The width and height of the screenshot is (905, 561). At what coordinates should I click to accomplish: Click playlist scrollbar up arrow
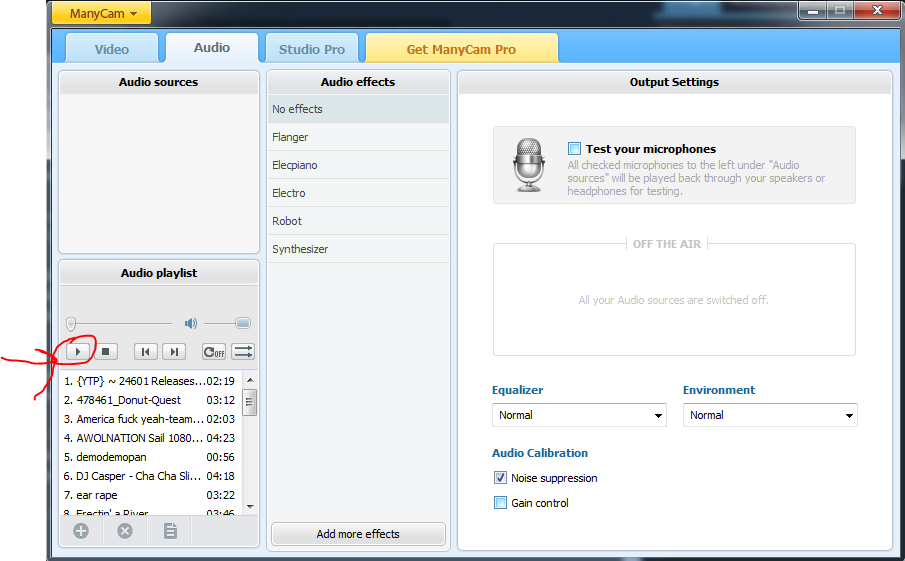point(250,380)
